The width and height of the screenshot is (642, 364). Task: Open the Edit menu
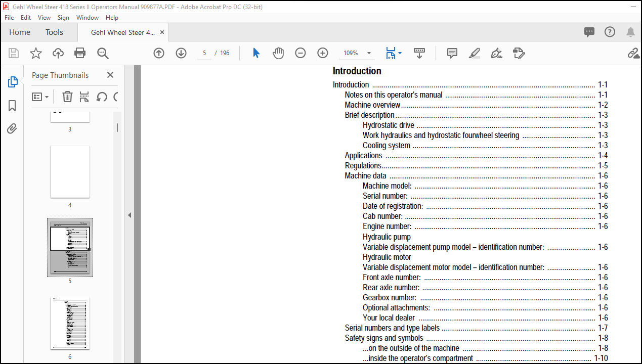pos(26,17)
